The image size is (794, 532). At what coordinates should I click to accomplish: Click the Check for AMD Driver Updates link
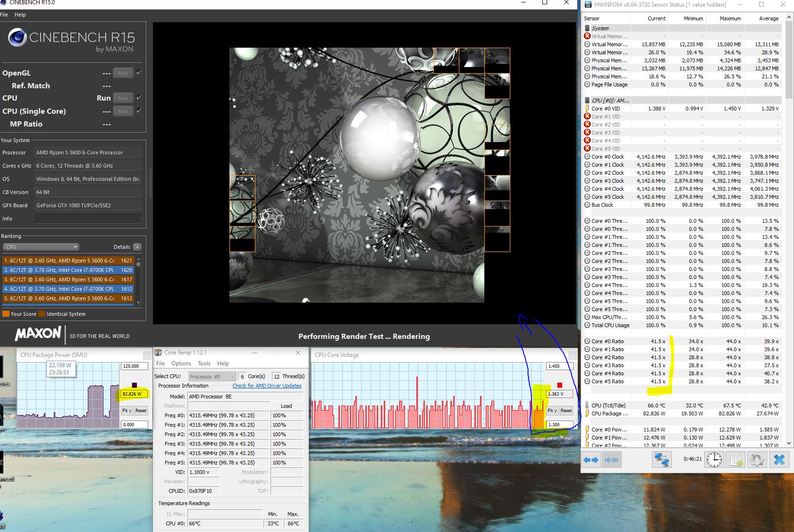tap(267, 386)
